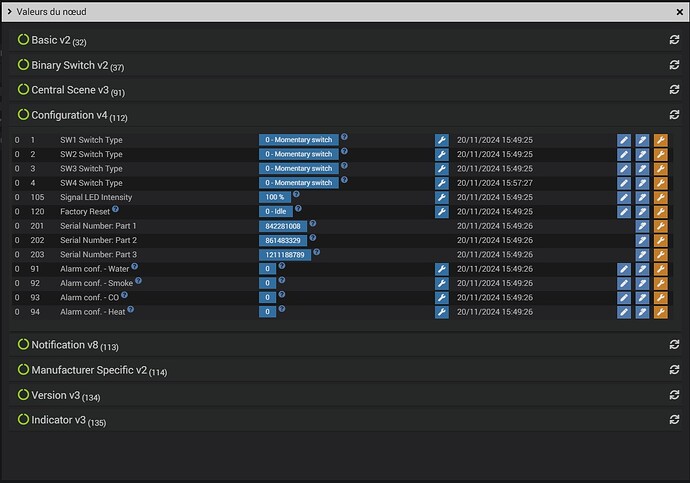Close the Valeurs du nœud dialog
Image resolution: width=690 pixels, height=483 pixels.
point(679,12)
